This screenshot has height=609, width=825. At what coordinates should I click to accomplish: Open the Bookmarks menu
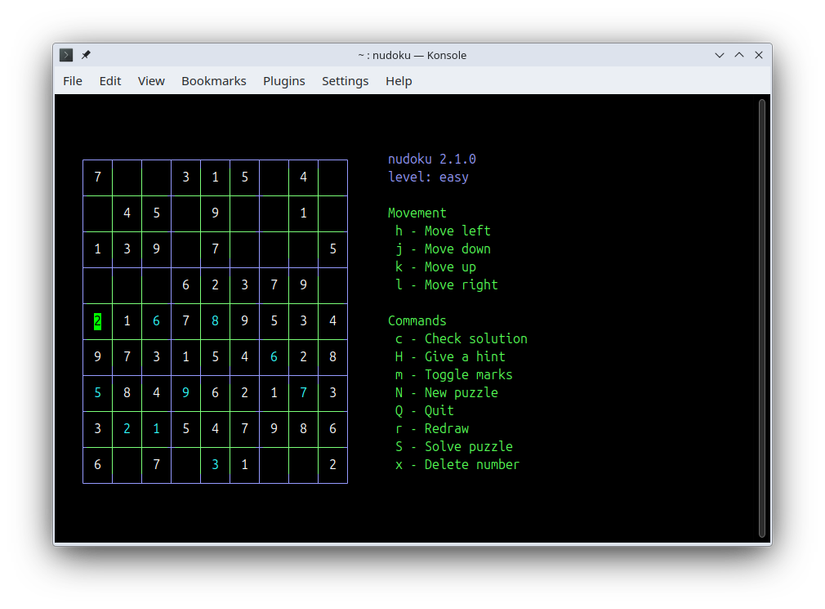click(214, 81)
